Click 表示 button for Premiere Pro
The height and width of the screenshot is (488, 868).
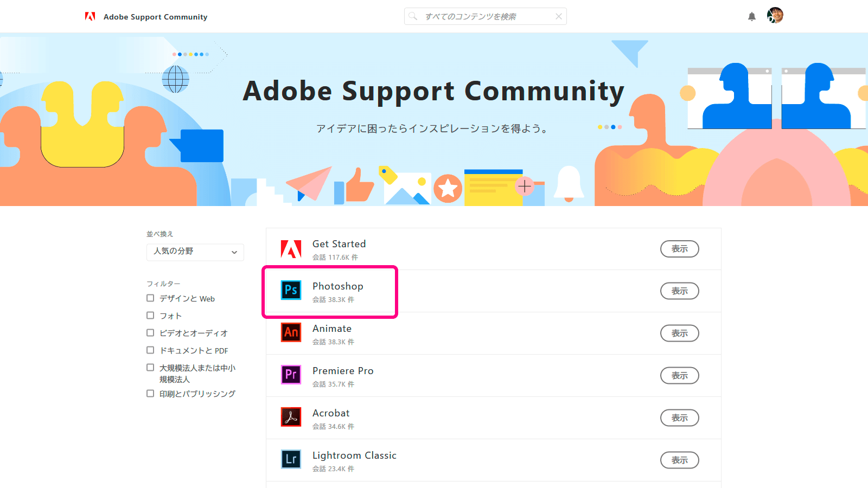680,376
